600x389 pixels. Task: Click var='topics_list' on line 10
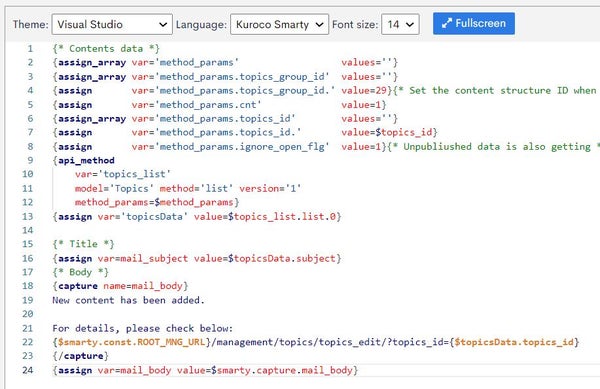point(122,174)
